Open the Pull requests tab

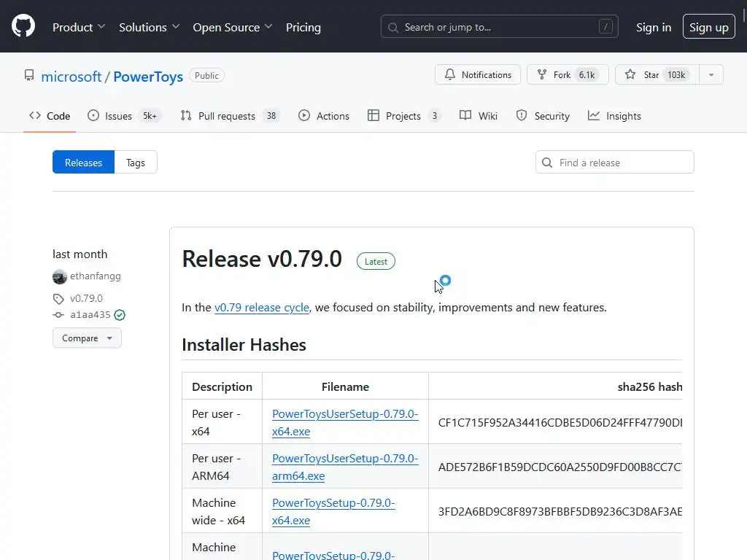click(x=231, y=116)
